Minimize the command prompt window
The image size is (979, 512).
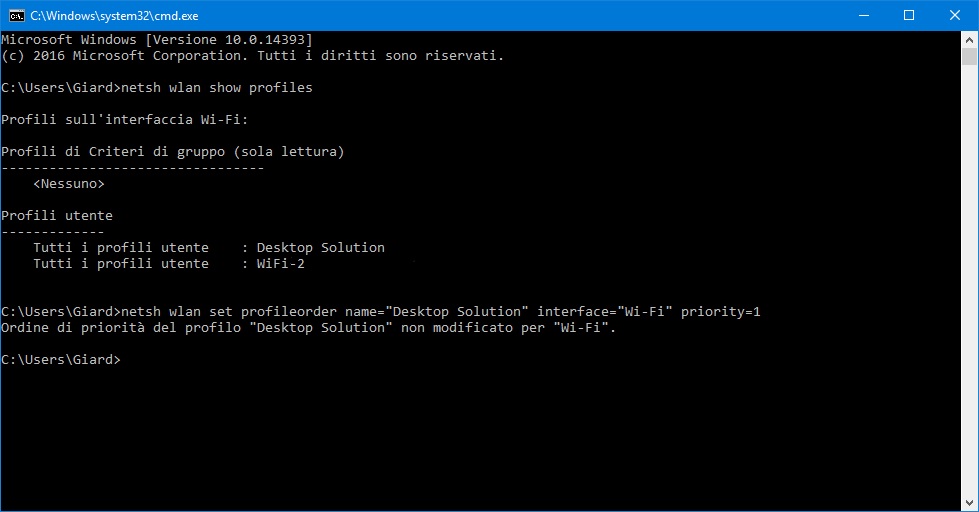[862, 15]
